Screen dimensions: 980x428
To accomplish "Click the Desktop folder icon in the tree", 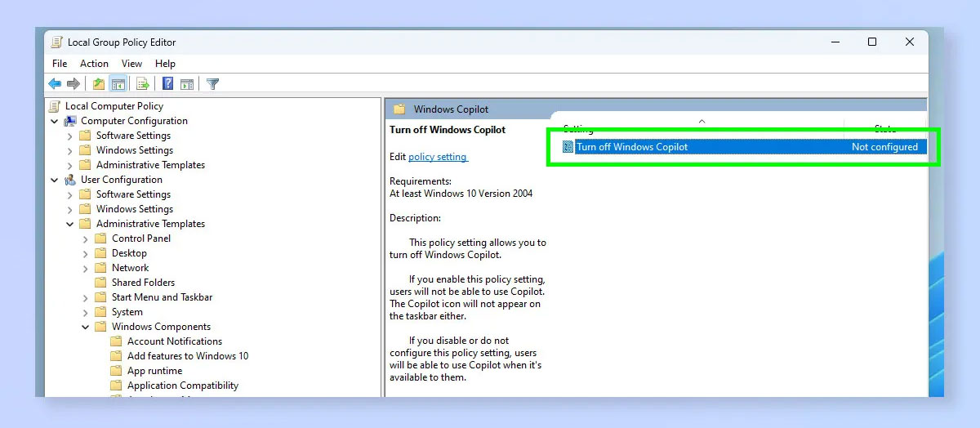I will point(100,253).
